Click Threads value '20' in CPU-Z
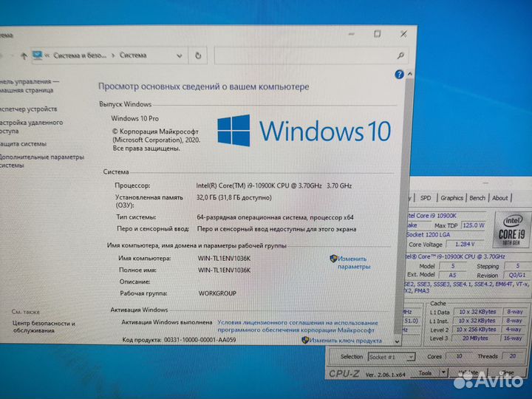Screen dimensions: 532x399 512,356
